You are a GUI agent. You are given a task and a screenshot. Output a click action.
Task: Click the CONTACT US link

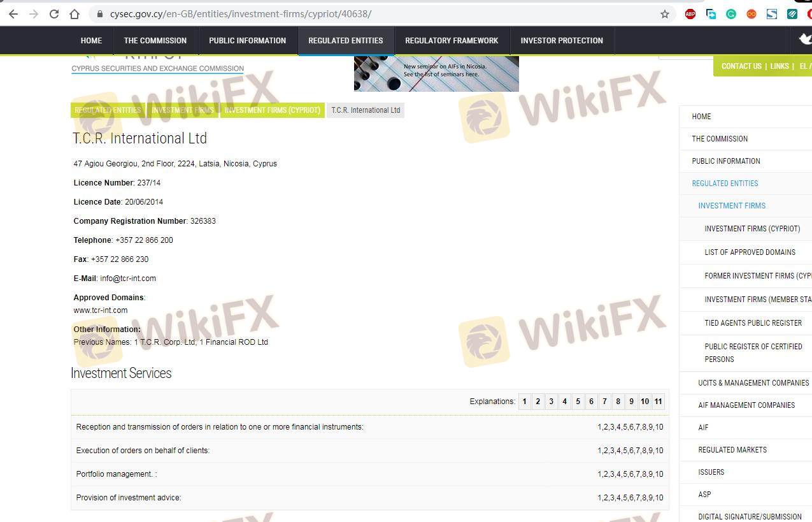(741, 66)
